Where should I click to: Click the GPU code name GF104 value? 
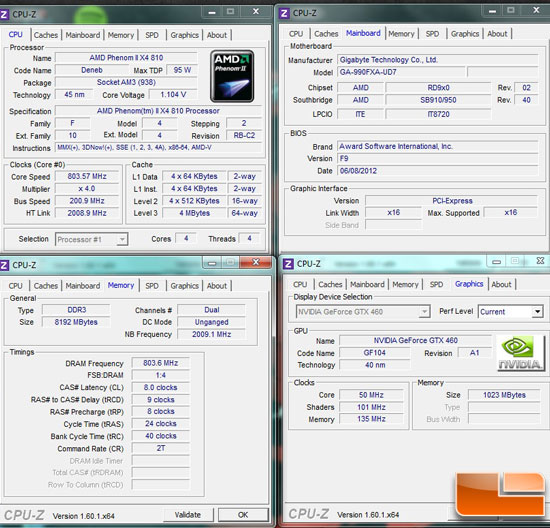[375, 353]
